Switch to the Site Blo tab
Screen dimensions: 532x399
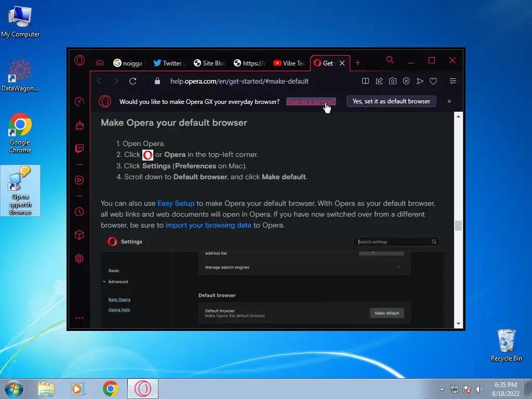coord(209,63)
